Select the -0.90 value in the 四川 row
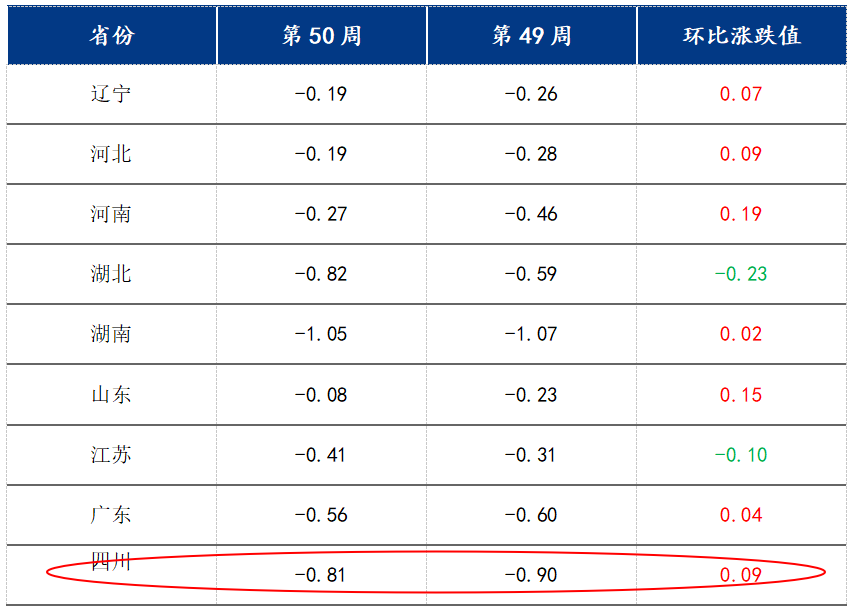 tap(531, 575)
